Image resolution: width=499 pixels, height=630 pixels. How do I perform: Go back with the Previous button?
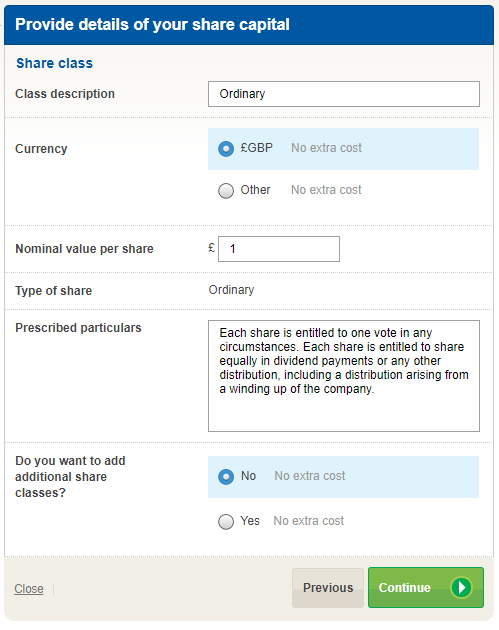[x=328, y=587]
